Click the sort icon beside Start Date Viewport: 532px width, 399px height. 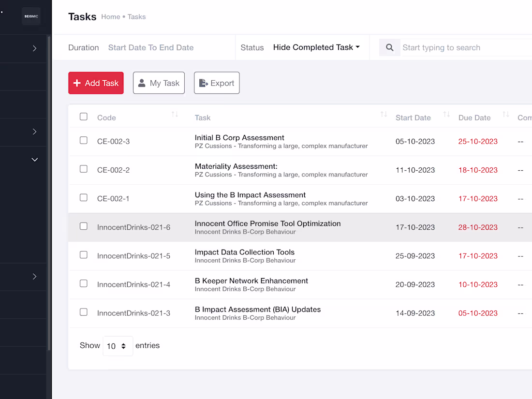click(445, 114)
